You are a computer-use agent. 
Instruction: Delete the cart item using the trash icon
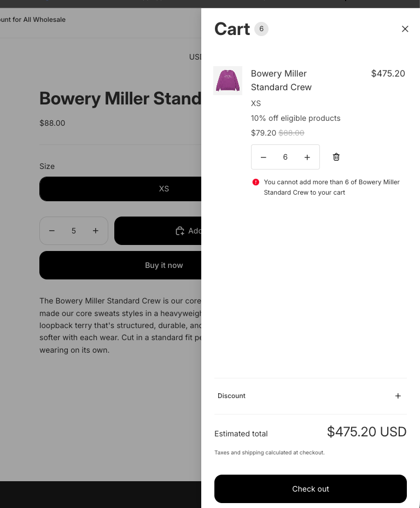(x=336, y=157)
